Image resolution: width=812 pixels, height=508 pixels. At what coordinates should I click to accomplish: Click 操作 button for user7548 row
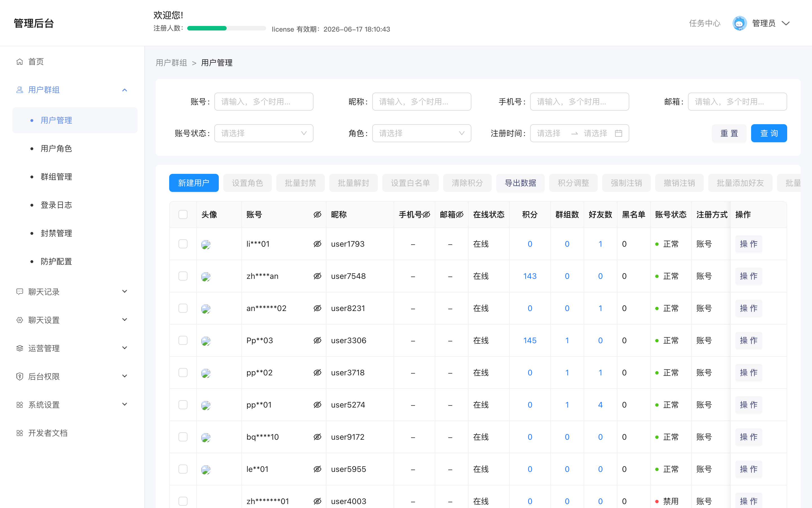pyautogui.click(x=749, y=276)
